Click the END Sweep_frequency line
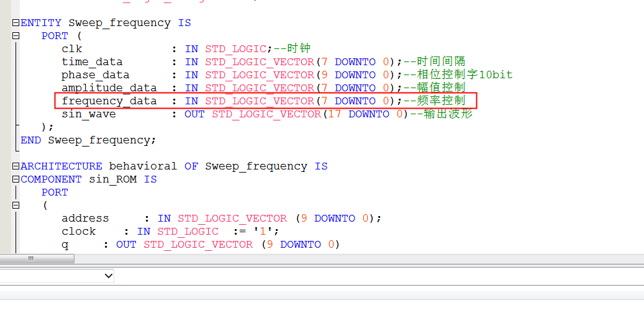This screenshot has width=644, height=316. pos(88,140)
